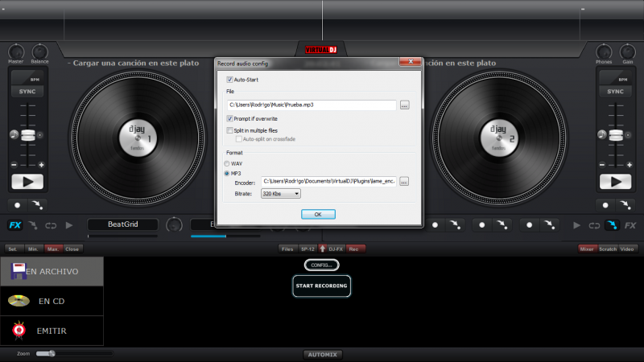Select EN CD recording option
The width and height of the screenshot is (644, 362).
pos(52,301)
